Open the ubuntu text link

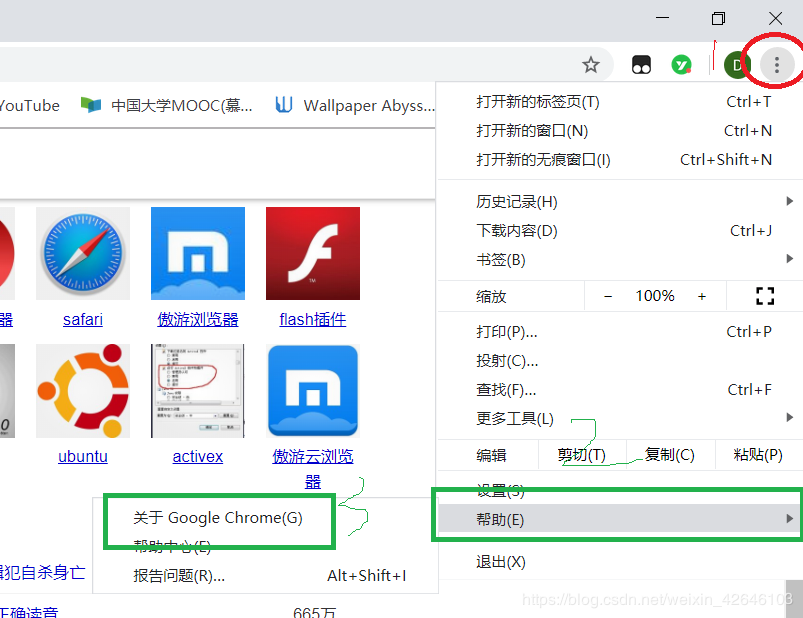(83, 456)
